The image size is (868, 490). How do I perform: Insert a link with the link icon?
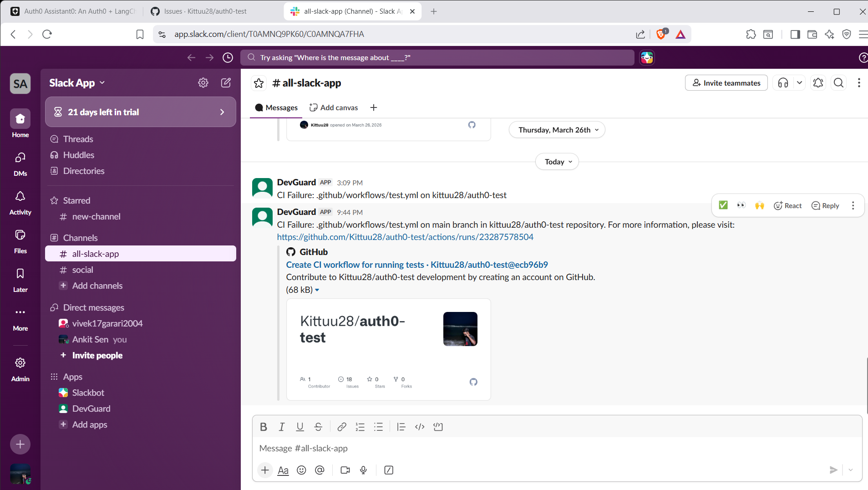pos(342,427)
